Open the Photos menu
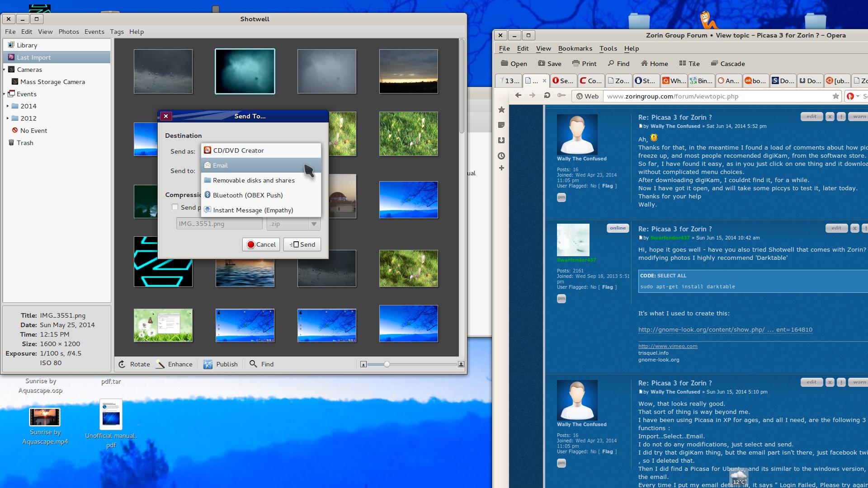Image resolution: width=868 pixels, height=488 pixels. 69,32
